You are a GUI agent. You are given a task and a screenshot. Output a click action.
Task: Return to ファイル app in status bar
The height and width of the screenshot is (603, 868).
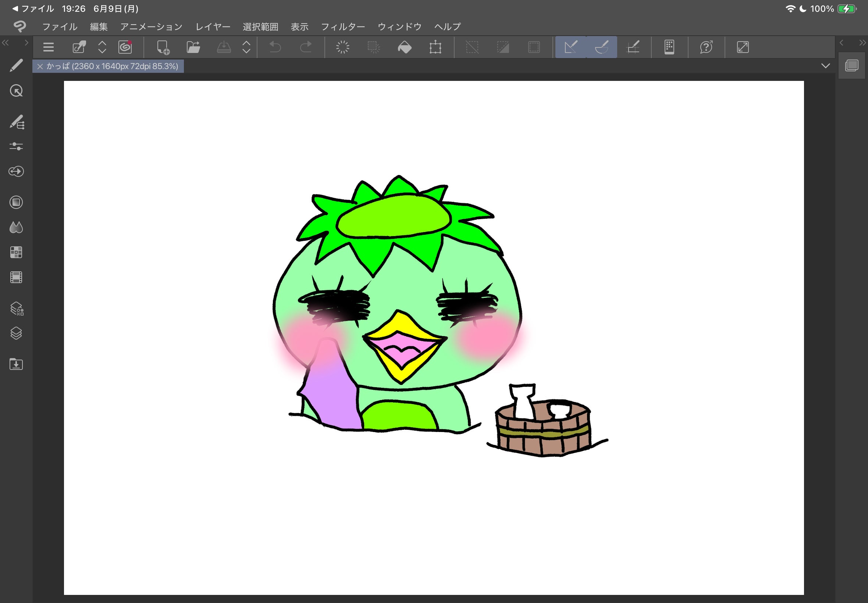click(x=33, y=9)
